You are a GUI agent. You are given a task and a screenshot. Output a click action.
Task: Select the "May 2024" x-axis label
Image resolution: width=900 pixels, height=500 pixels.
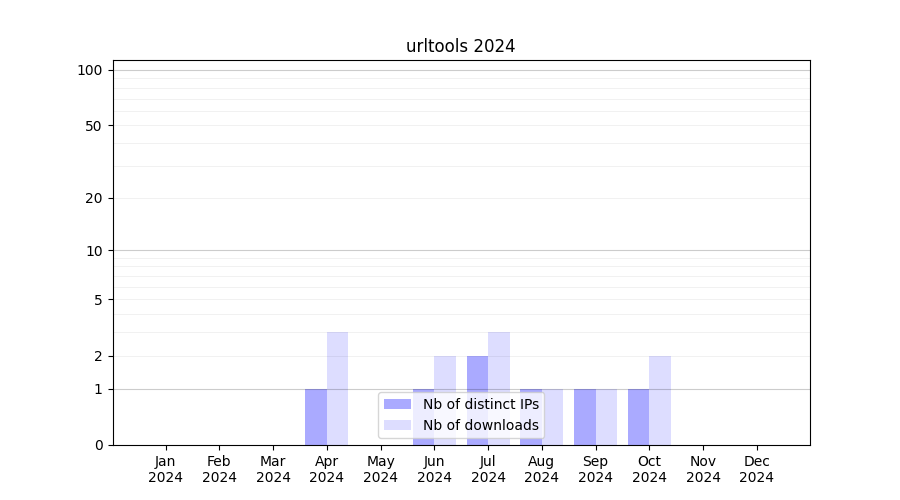(381, 469)
